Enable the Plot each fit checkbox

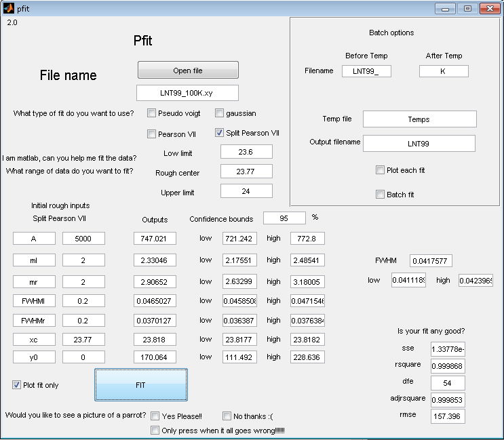tap(381, 170)
